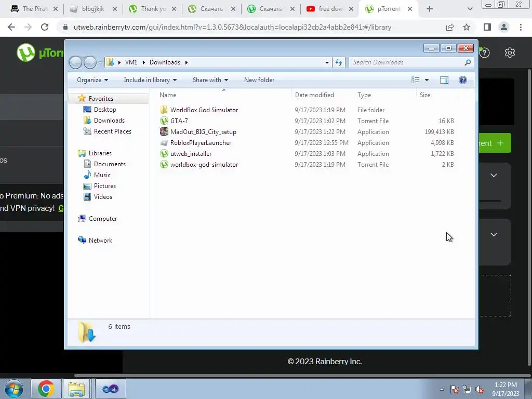
Task: Open the Share with dropdown
Action: (210, 79)
